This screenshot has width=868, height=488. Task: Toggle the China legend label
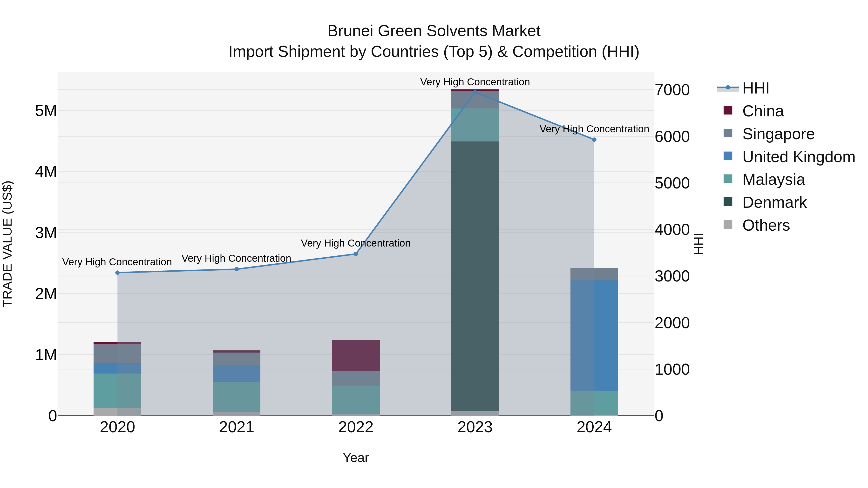pyautogui.click(x=763, y=111)
